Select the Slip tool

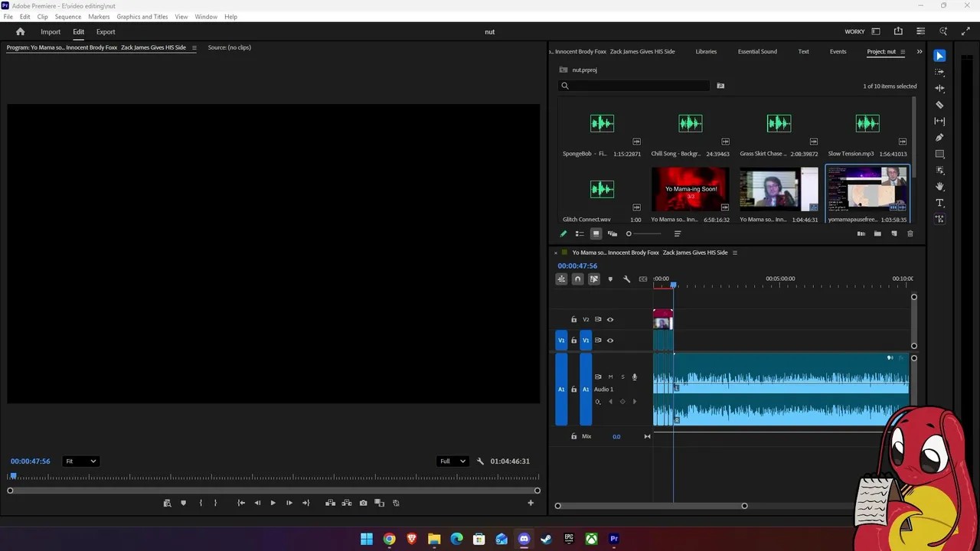(x=939, y=121)
